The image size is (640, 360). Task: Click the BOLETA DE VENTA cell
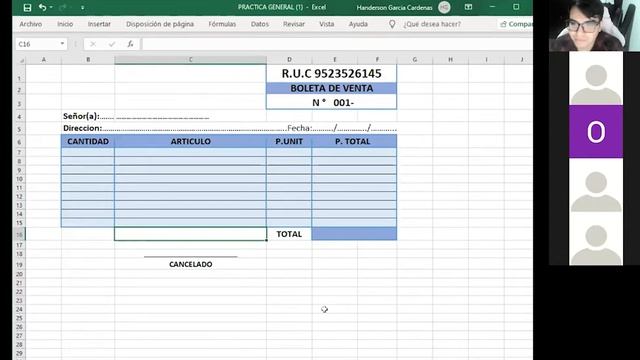coord(331,88)
